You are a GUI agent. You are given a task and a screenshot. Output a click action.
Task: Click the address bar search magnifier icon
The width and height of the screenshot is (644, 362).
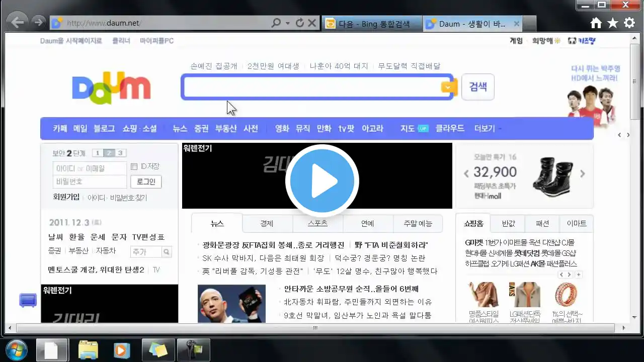pyautogui.click(x=276, y=23)
